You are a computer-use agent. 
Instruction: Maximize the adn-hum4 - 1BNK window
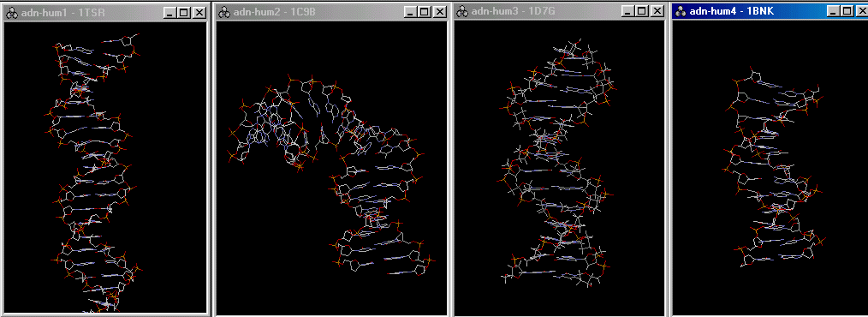point(847,11)
